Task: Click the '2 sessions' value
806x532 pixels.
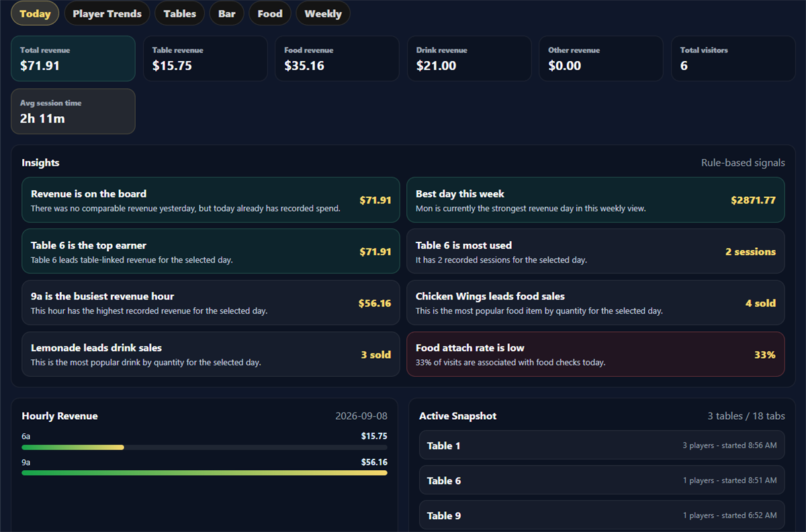Action: pos(750,252)
